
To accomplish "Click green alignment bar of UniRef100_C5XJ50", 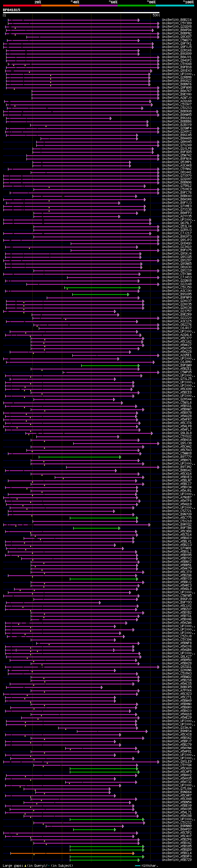I will click(103, 287).
